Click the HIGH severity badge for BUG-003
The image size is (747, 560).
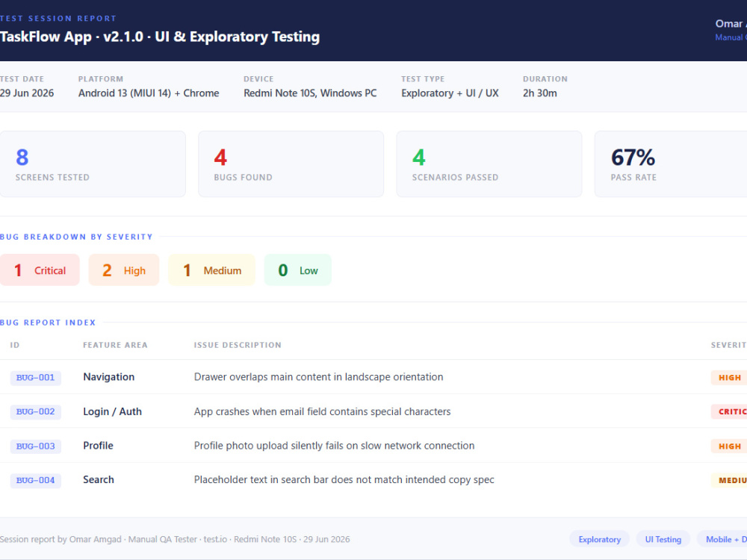(729, 447)
